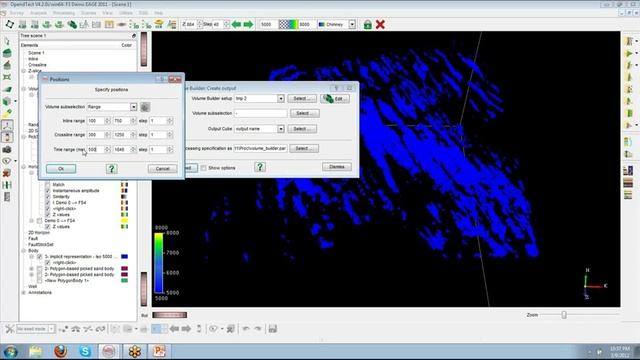Screen dimensions: 640x360
Task: Open the Volume Builder setup dropdown
Action: pyautogui.click(x=280, y=98)
